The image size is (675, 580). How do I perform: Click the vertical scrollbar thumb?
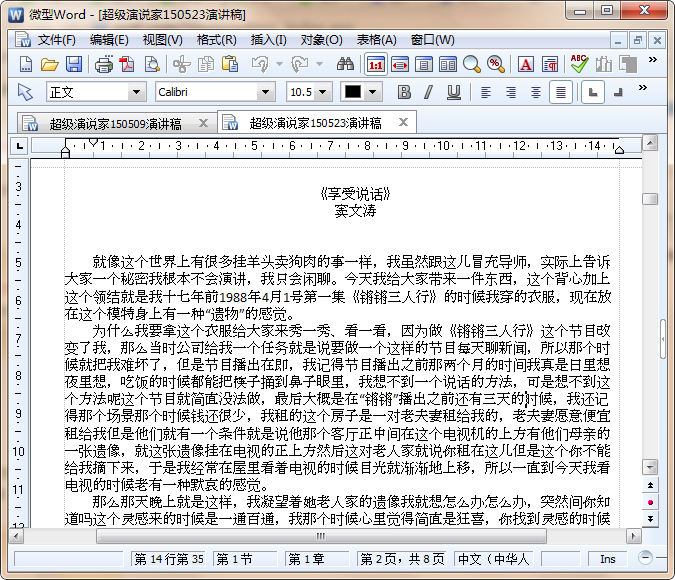pos(650,199)
